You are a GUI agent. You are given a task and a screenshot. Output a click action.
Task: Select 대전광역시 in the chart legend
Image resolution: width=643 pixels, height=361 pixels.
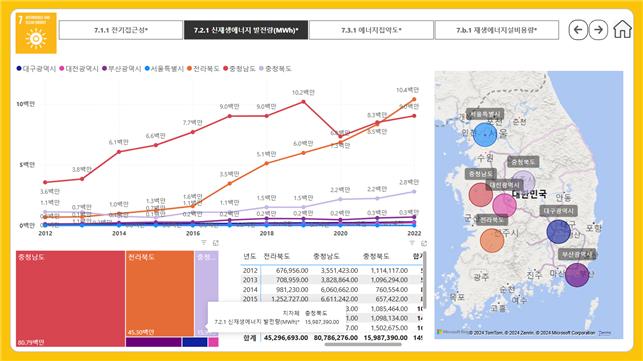79,69
